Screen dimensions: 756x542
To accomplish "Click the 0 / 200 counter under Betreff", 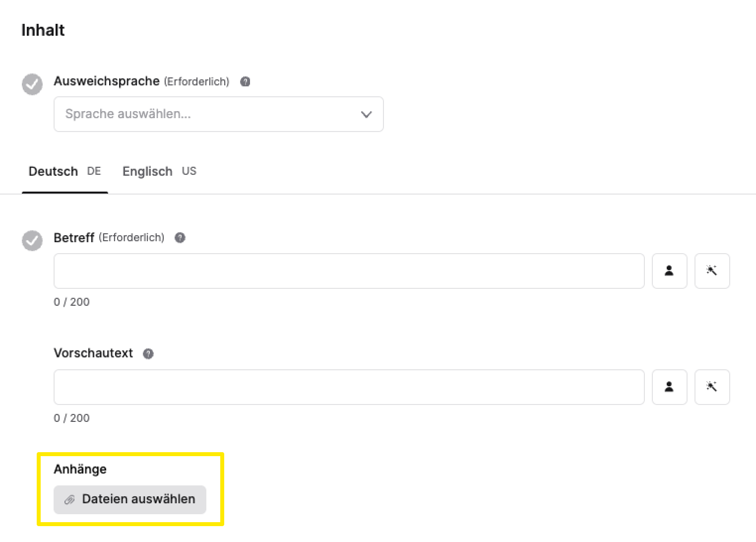I will click(x=71, y=302).
